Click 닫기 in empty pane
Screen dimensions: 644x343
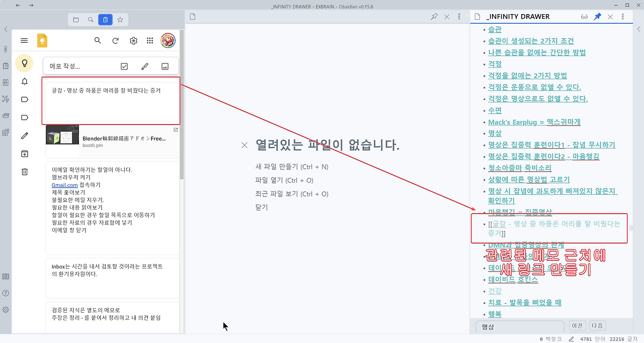(262, 208)
